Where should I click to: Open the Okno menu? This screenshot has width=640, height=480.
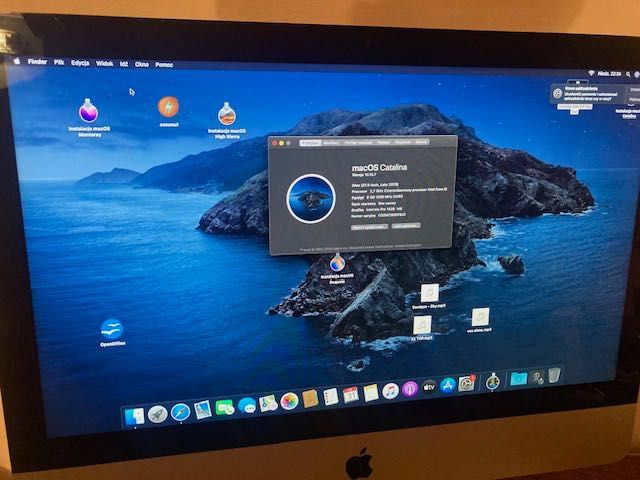coord(142,64)
